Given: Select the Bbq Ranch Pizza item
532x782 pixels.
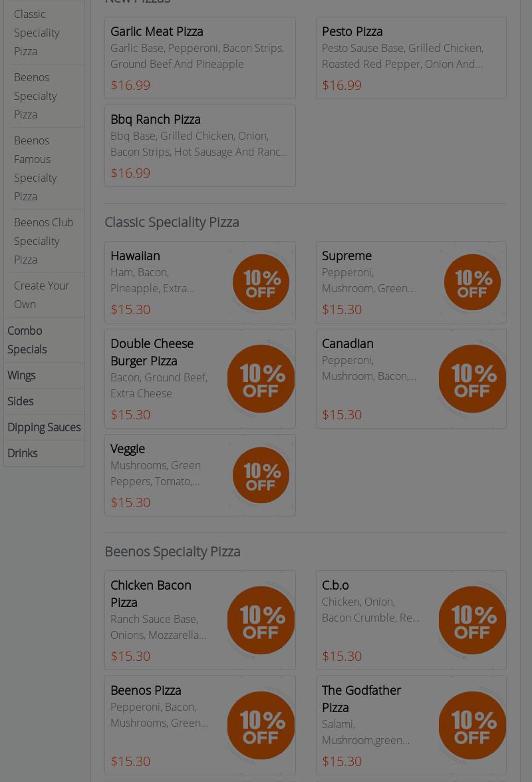Looking at the screenshot, I should pos(155,119).
